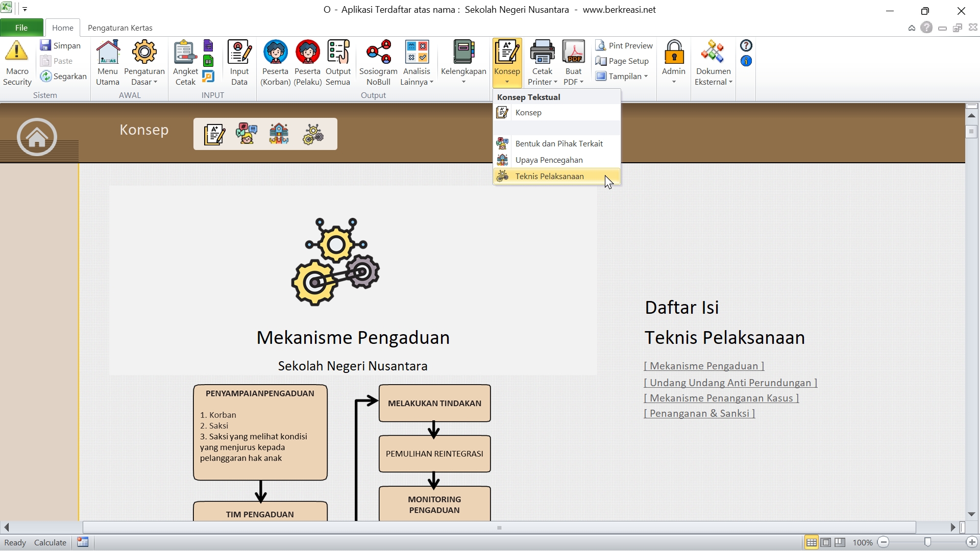Open Peserta (Korban) icon
The height and width of the screenshot is (551, 980).
[275, 52]
